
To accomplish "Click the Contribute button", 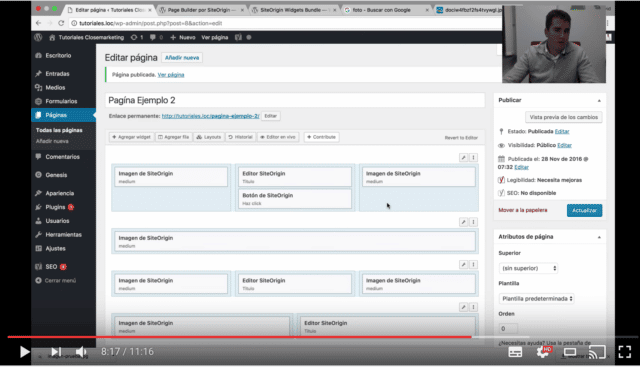I will point(321,137).
